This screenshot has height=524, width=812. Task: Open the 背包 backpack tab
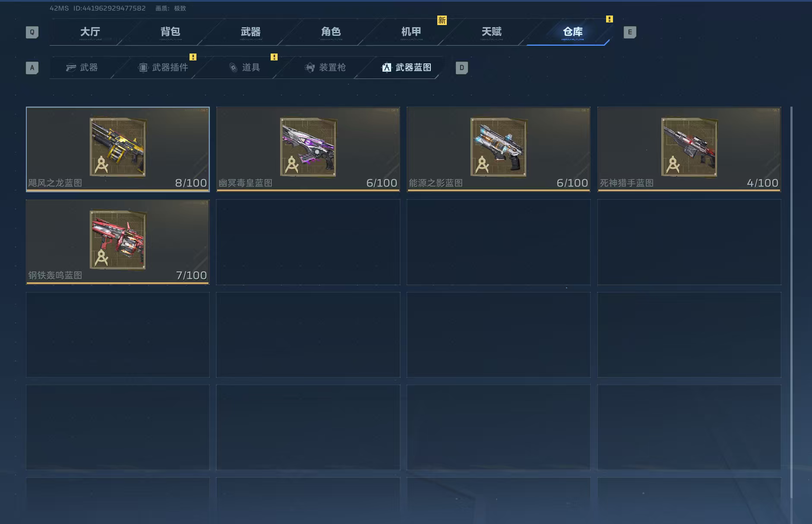point(171,32)
